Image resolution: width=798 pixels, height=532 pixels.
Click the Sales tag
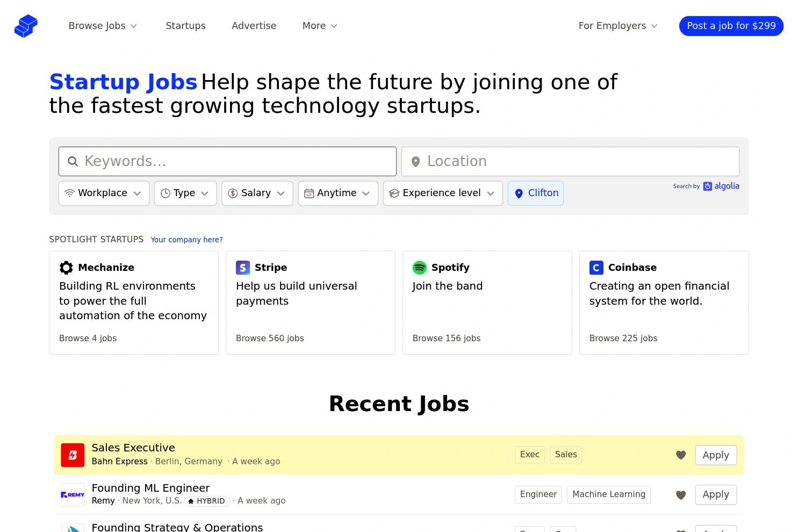click(x=566, y=455)
